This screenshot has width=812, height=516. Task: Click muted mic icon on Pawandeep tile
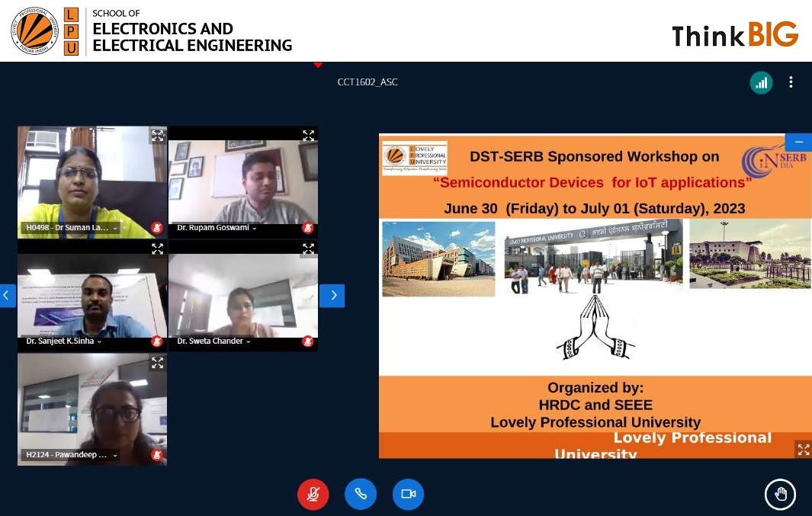pos(157,455)
